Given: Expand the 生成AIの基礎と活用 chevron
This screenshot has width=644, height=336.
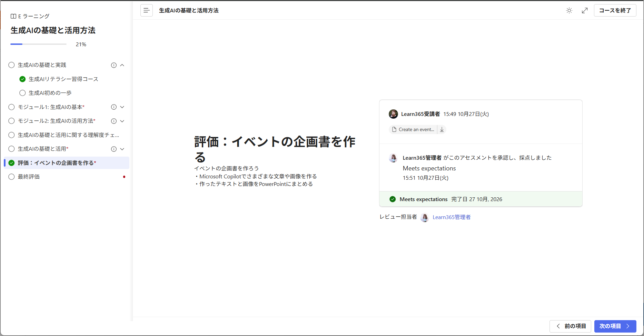Looking at the screenshot, I should [x=122, y=149].
